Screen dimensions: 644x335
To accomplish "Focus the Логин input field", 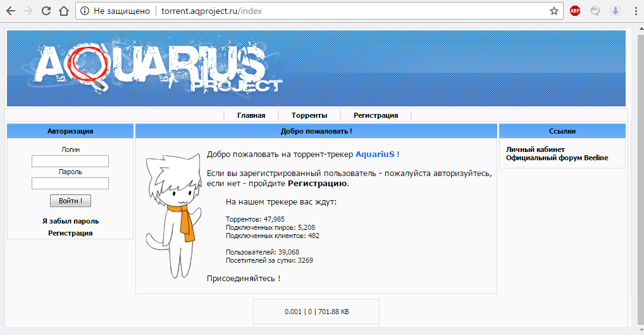I will tap(70, 161).
